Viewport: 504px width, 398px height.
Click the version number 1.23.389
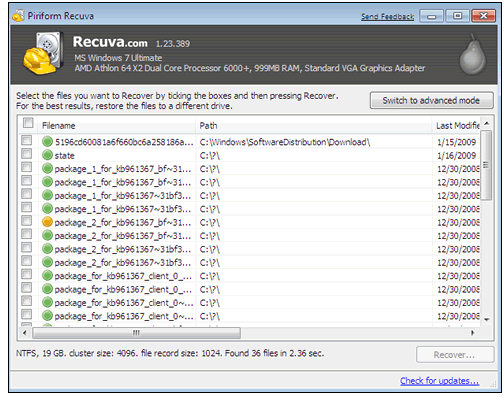click(173, 43)
